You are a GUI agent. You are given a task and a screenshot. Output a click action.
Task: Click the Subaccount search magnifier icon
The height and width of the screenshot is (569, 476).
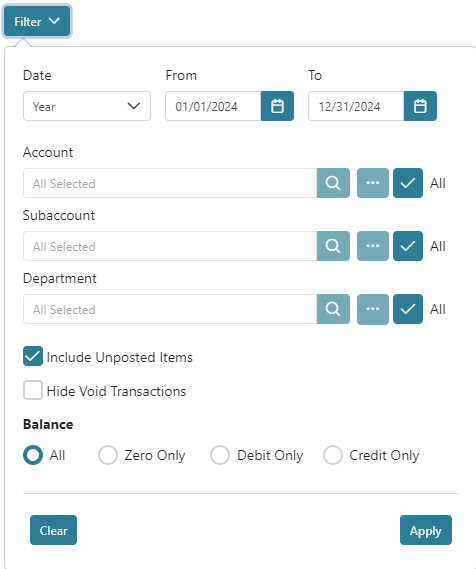(333, 246)
